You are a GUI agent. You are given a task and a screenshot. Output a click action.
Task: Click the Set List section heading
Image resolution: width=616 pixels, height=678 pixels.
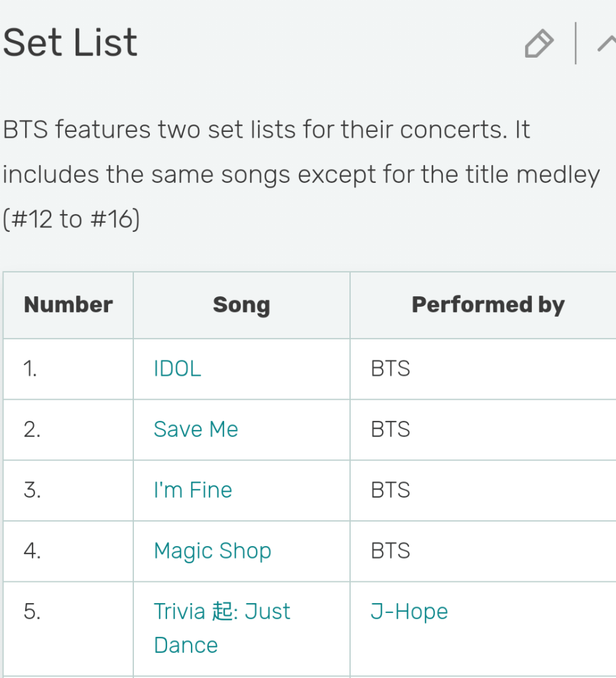coord(70,43)
